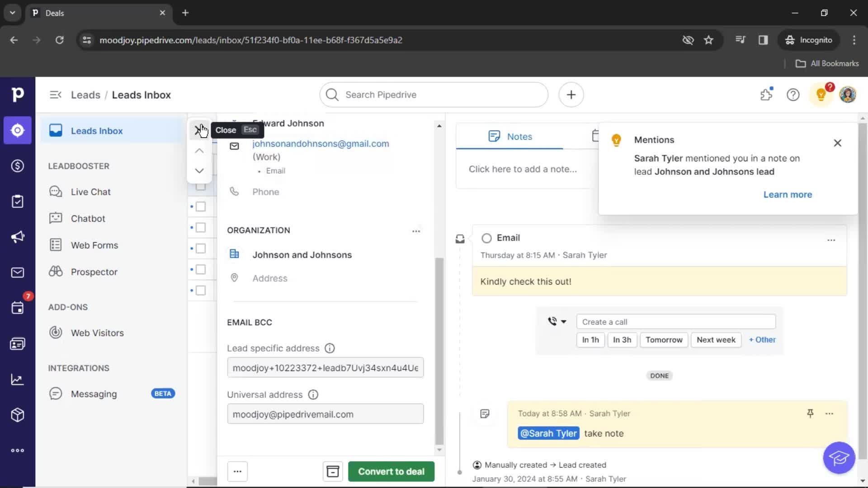Toggle the Email radio button status
868x488 pixels.
coord(486,238)
